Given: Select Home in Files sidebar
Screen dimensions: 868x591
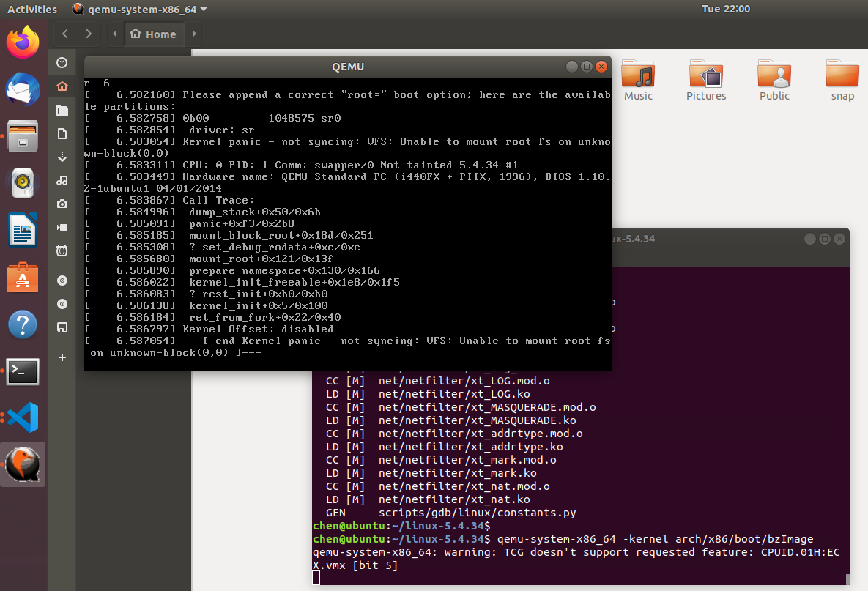Looking at the screenshot, I should coord(62,86).
